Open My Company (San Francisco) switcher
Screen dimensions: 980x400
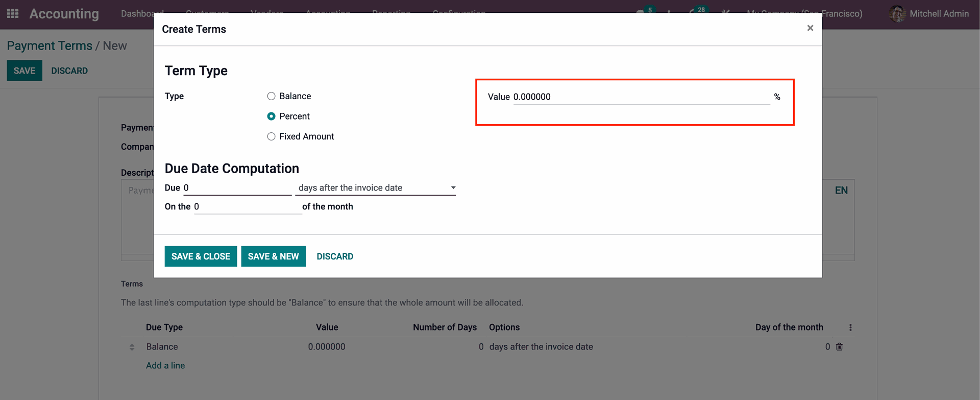coord(804,14)
